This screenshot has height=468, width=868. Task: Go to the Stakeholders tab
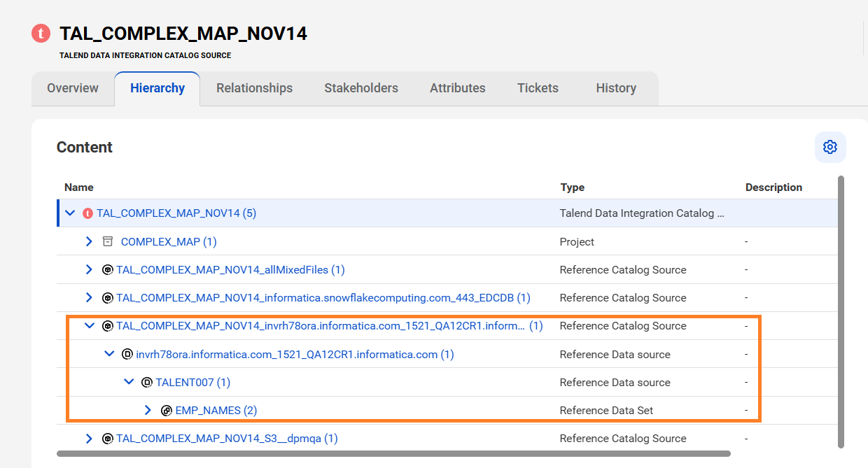pyautogui.click(x=361, y=88)
